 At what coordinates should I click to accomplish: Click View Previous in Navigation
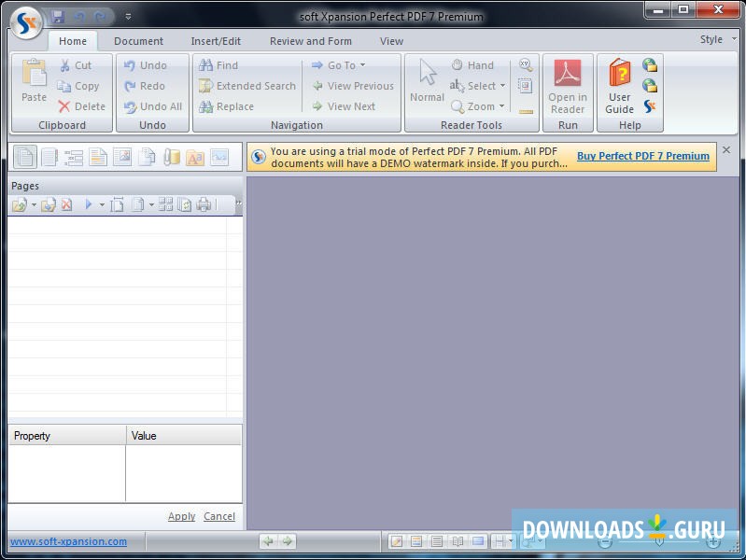click(353, 86)
